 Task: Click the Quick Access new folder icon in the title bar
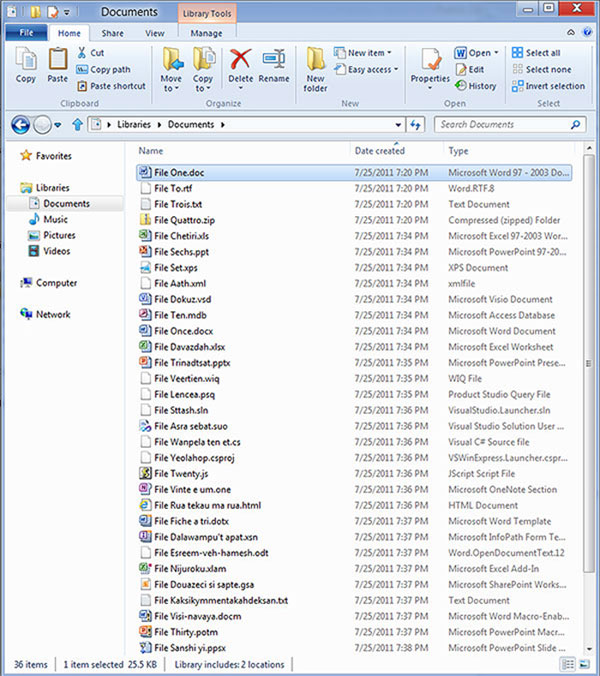pos(36,12)
